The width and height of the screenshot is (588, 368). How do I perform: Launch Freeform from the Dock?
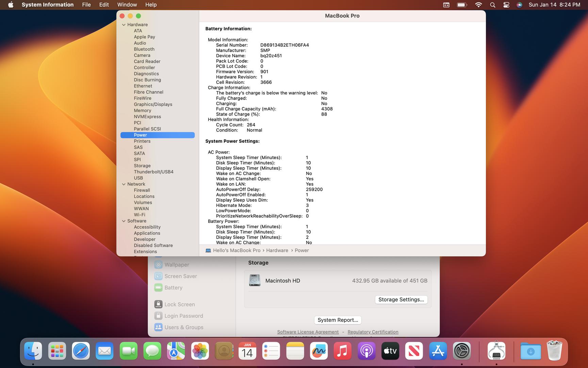tap(319, 351)
